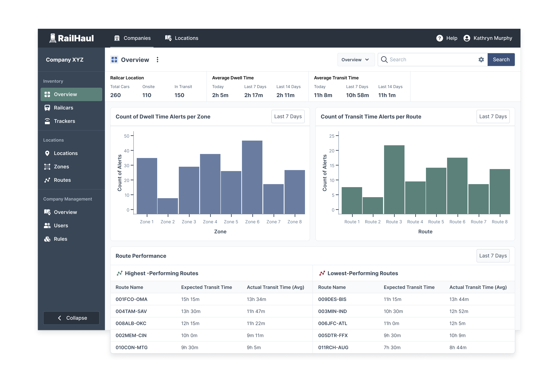Click the Zones icon under Locations
Viewport: 558px width, 392px height.
[x=48, y=167]
